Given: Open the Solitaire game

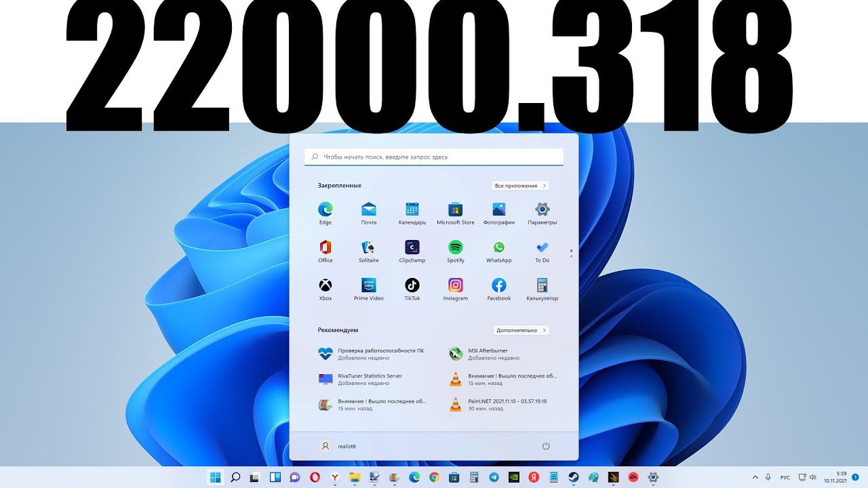Looking at the screenshot, I should 369,251.
